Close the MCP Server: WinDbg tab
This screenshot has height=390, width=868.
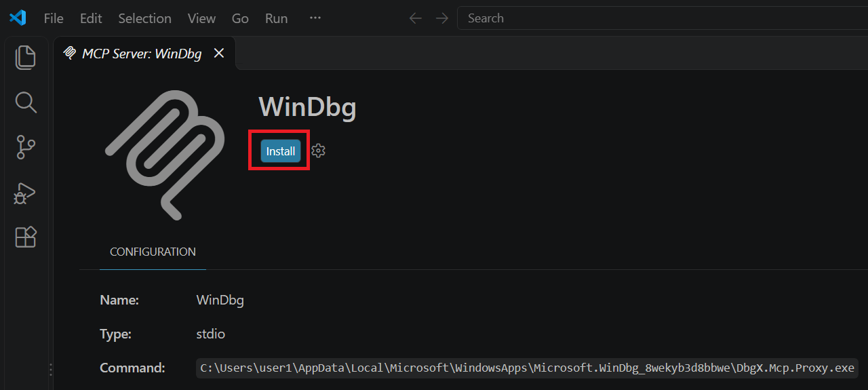click(219, 54)
